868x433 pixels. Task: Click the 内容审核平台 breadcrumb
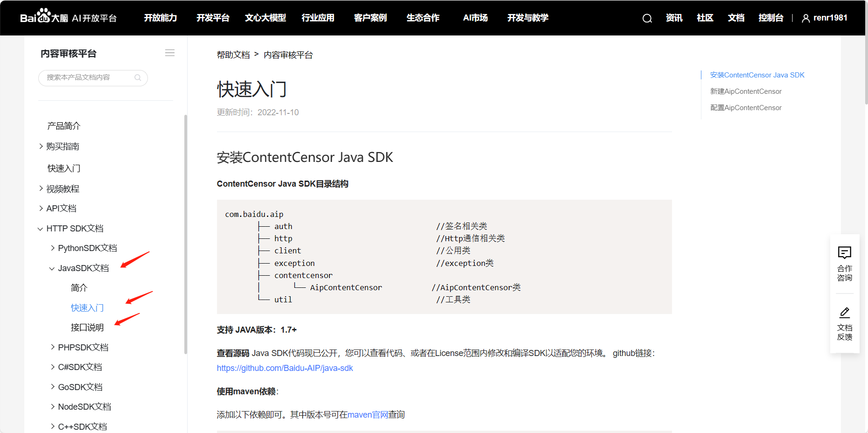tap(288, 55)
